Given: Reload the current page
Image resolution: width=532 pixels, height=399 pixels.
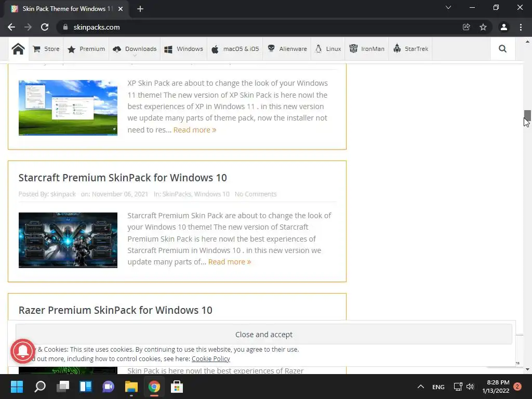Looking at the screenshot, I should click(45, 27).
